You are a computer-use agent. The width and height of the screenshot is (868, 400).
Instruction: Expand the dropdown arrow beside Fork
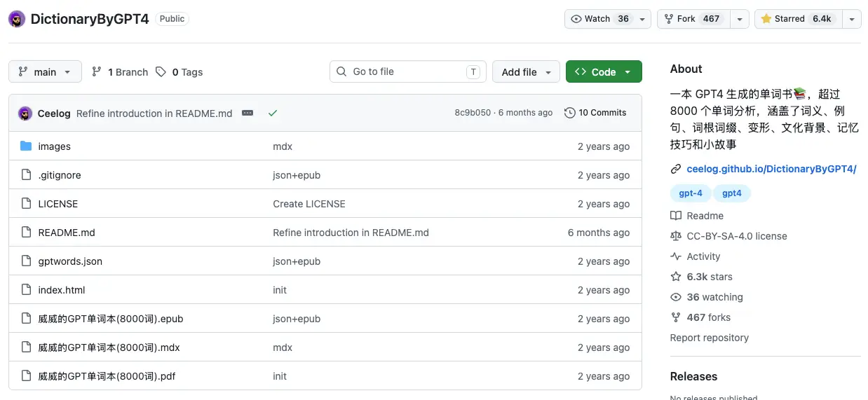740,19
